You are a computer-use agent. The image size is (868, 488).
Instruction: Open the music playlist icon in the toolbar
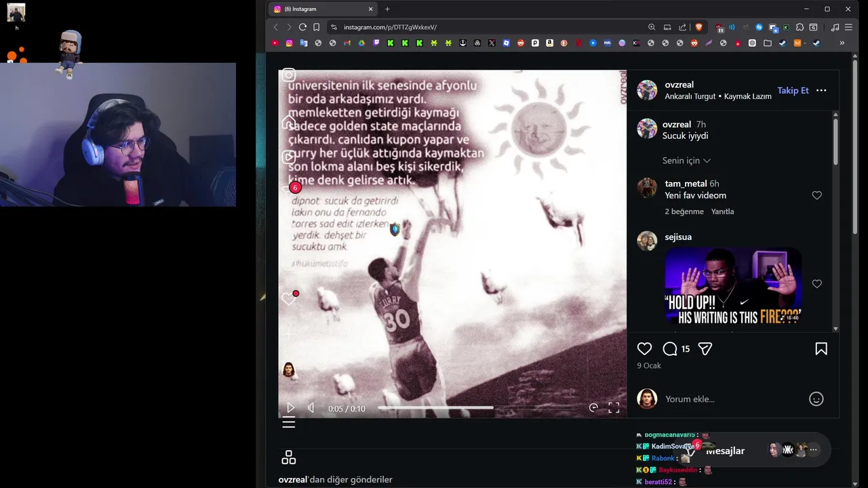(835, 27)
